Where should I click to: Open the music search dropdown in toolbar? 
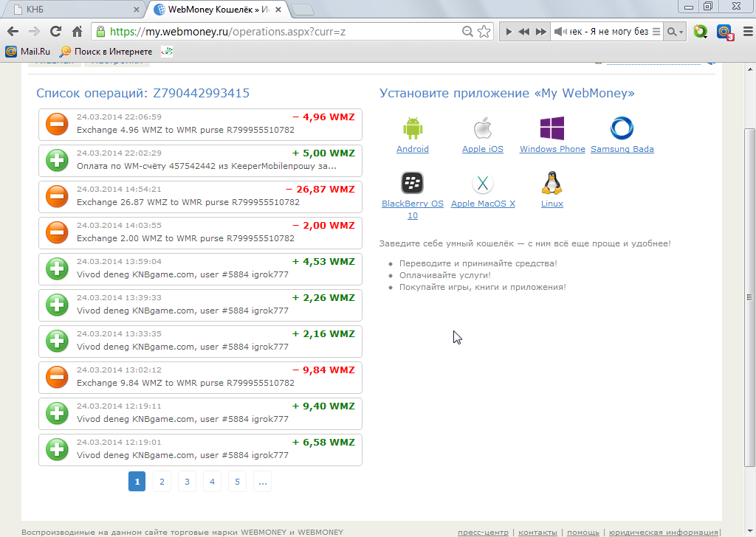[675, 32]
